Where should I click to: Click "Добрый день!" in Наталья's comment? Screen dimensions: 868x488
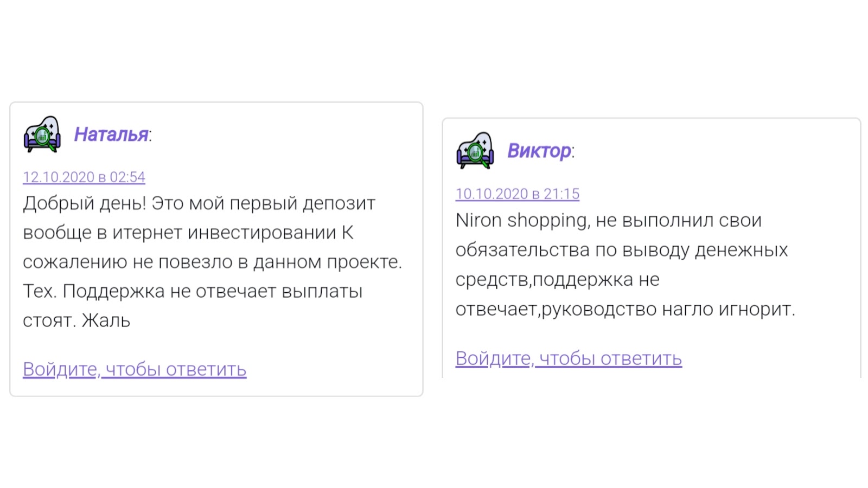coord(85,203)
